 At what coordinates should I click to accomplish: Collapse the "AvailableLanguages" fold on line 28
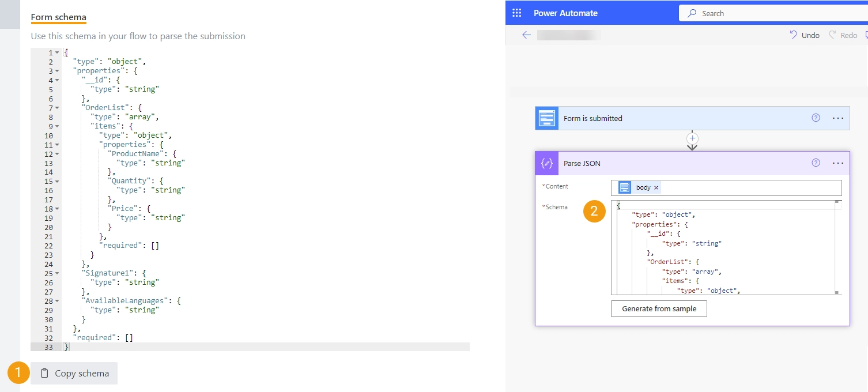point(57,301)
